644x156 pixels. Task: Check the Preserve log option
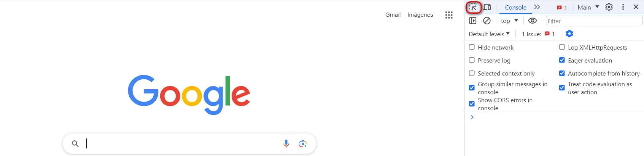click(472, 60)
